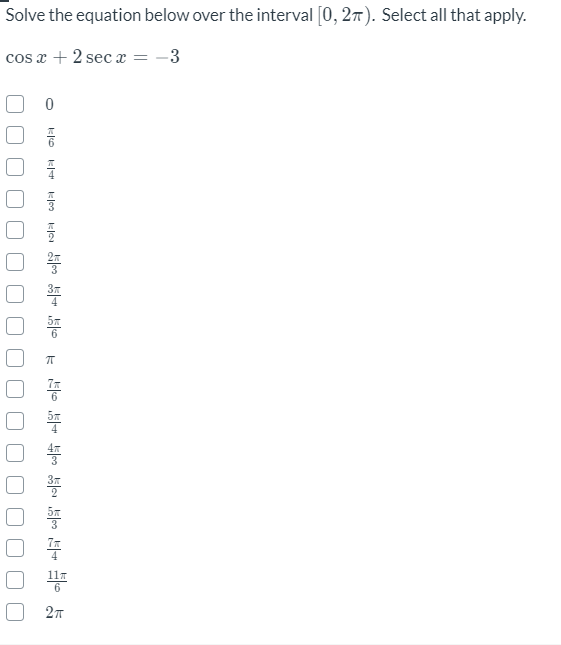Tick the 7π/4 checkbox
561x645 pixels.
tap(15, 548)
